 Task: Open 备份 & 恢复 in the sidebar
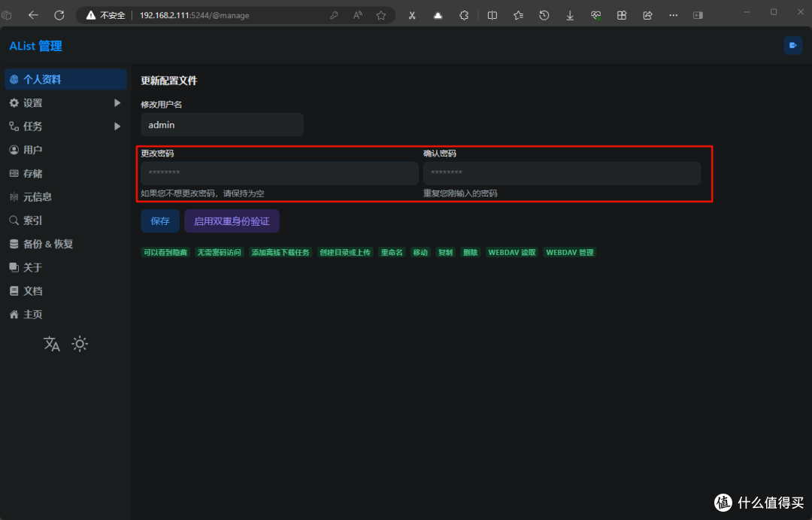point(65,244)
